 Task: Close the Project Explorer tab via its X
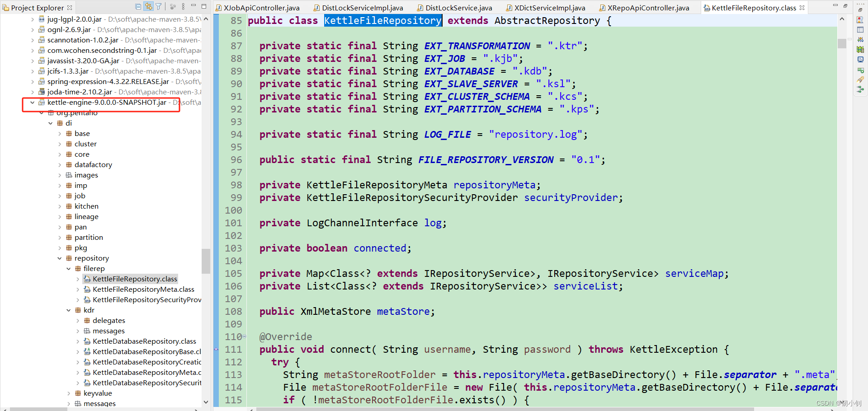coord(70,8)
